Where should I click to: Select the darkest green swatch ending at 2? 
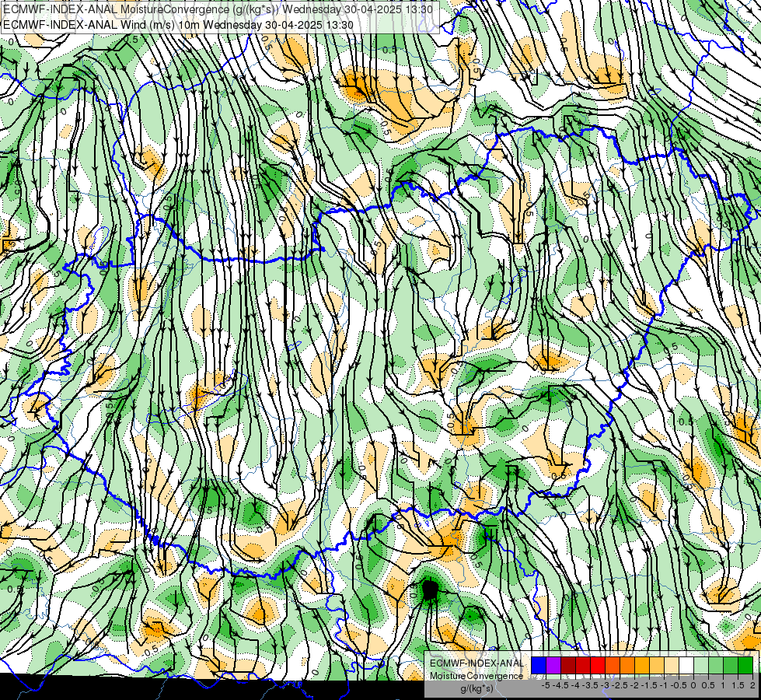[745, 666]
